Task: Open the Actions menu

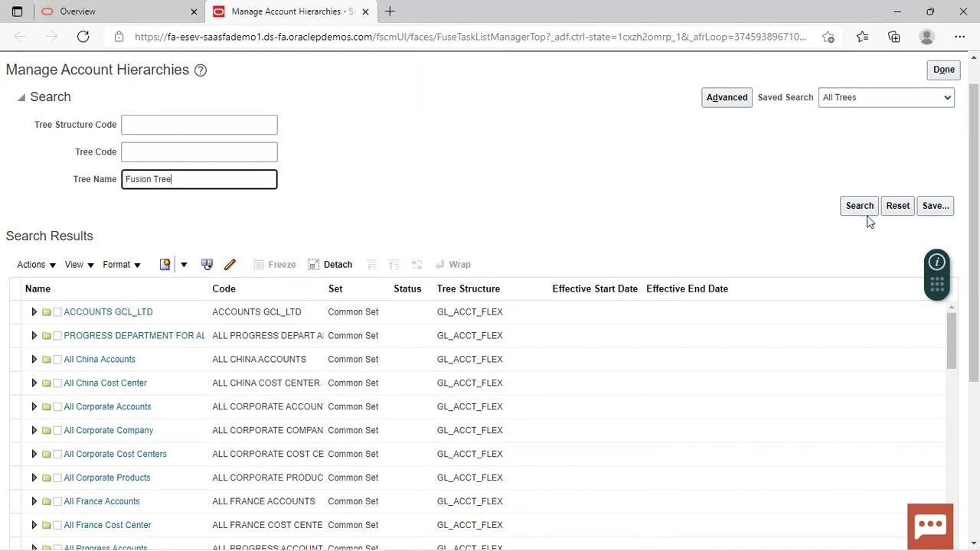Action: tap(37, 265)
